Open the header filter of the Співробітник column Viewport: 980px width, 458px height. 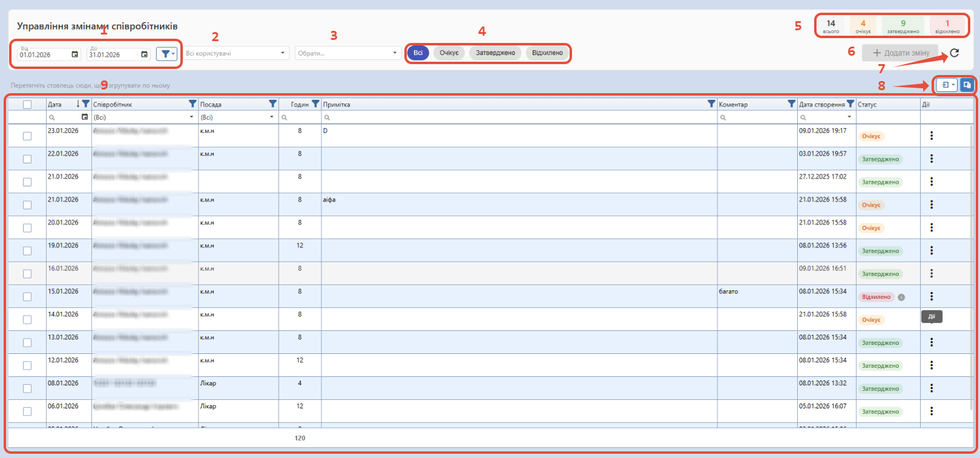pos(192,104)
